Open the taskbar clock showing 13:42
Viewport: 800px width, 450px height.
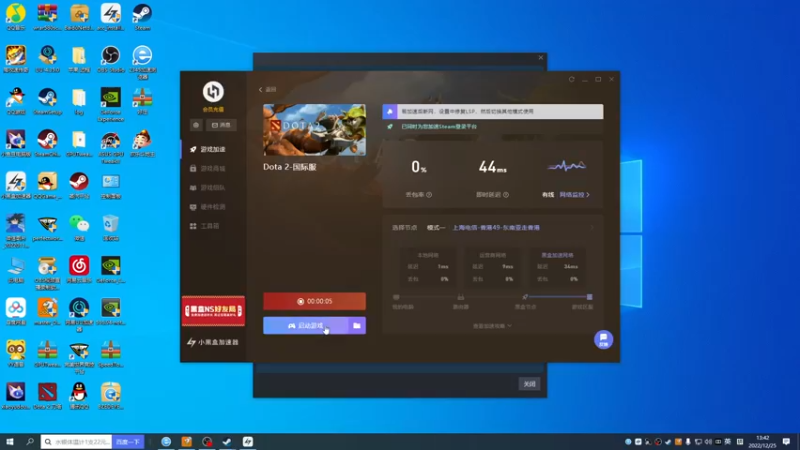[762, 442]
